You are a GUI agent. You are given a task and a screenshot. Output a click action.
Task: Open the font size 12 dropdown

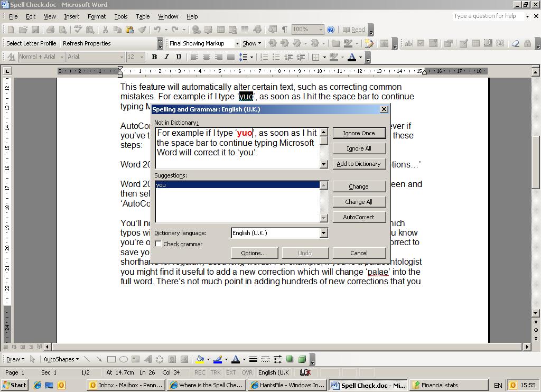142,57
